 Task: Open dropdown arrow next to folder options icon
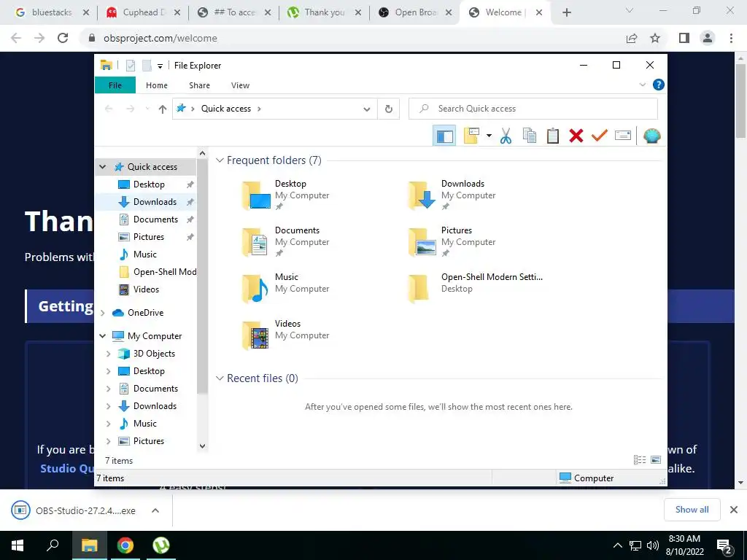point(489,136)
